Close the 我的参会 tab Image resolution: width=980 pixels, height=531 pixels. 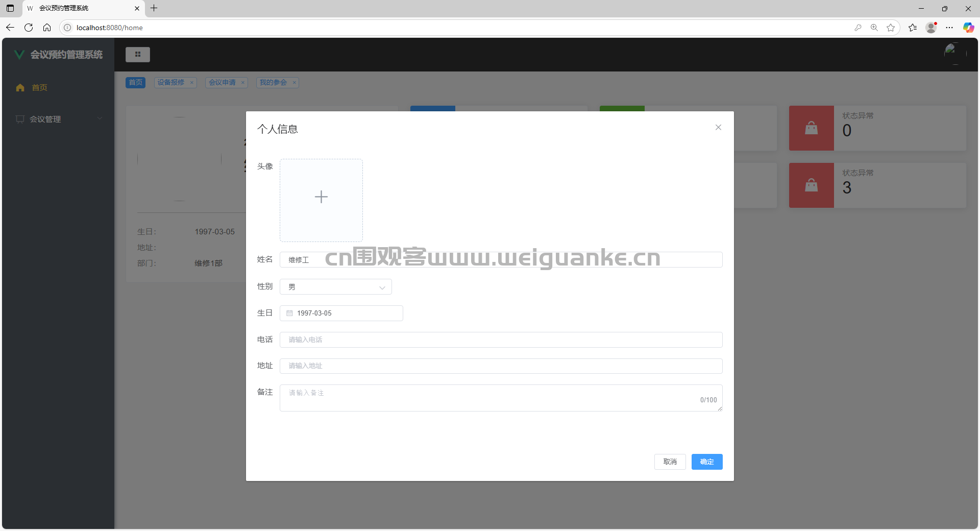click(x=295, y=83)
